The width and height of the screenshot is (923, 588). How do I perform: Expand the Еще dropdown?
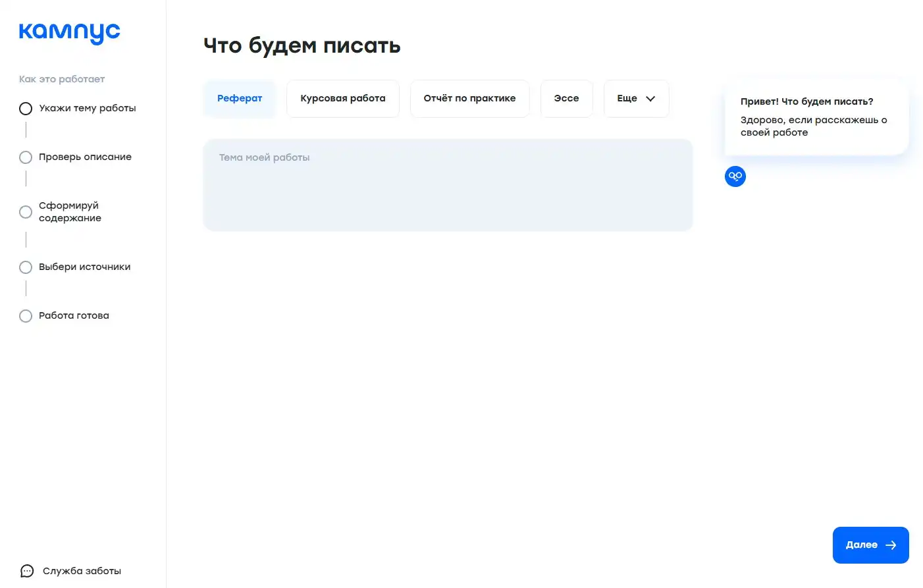636,99
